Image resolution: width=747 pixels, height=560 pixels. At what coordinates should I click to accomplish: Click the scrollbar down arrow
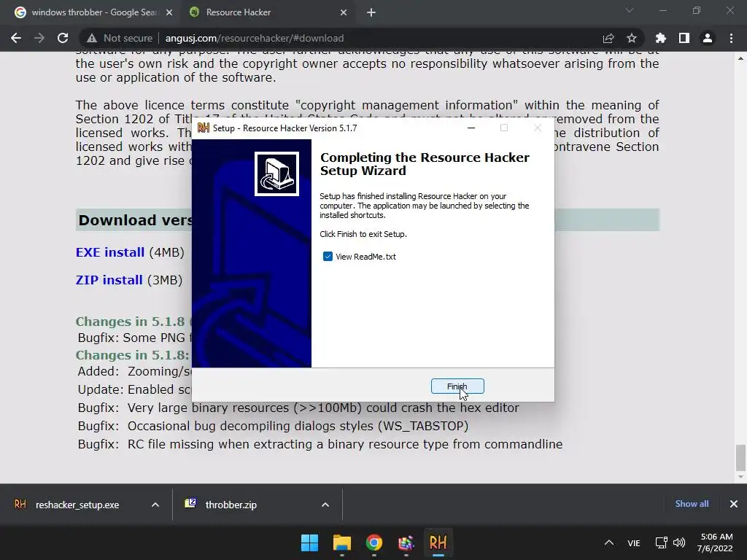click(740, 477)
